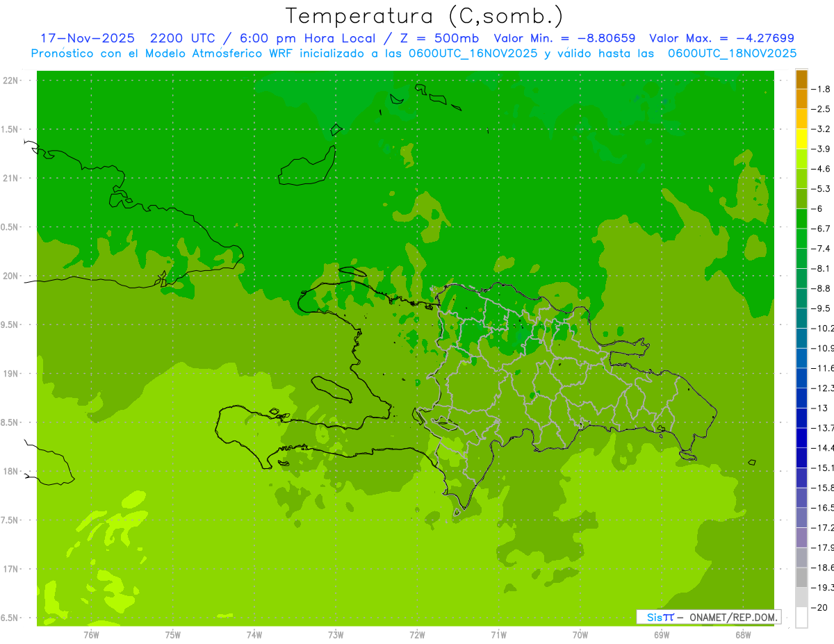Click the '19N' latitude axis label
The height and width of the screenshot is (644, 834).
(x=12, y=374)
